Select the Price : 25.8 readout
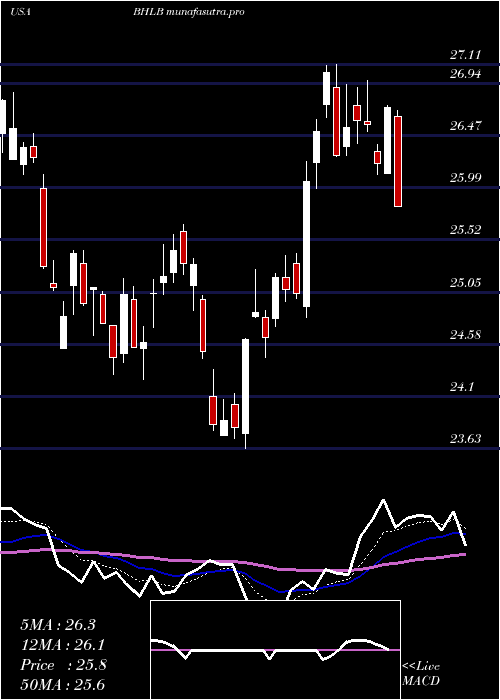 [x=63, y=665]
